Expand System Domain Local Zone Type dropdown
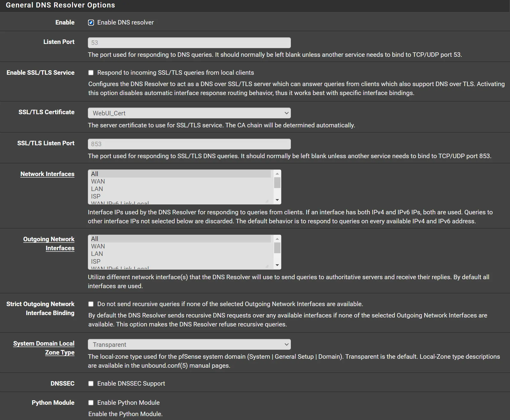Image resolution: width=510 pixels, height=420 pixels. click(189, 344)
